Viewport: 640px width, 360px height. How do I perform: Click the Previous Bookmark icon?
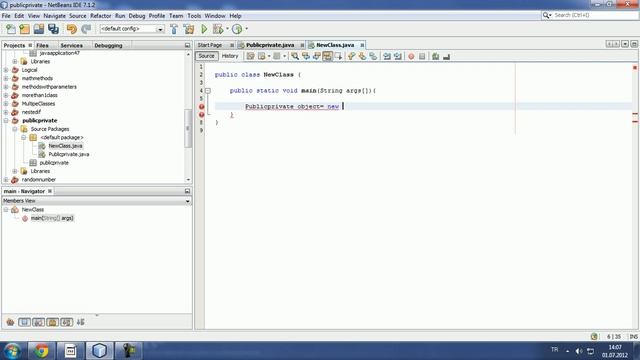tap(351, 56)
